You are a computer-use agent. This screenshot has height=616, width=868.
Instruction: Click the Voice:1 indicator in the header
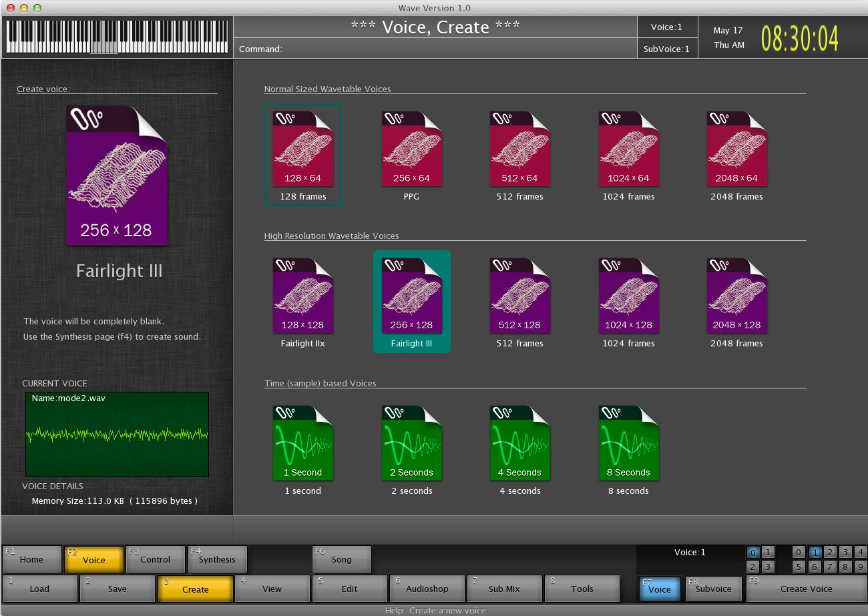click(667, 27)
